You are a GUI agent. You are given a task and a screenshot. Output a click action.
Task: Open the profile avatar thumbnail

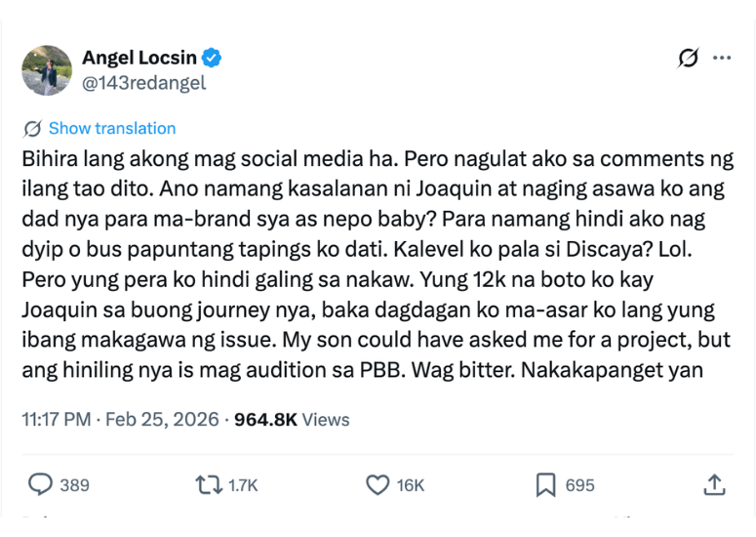(x=47, y=70)
